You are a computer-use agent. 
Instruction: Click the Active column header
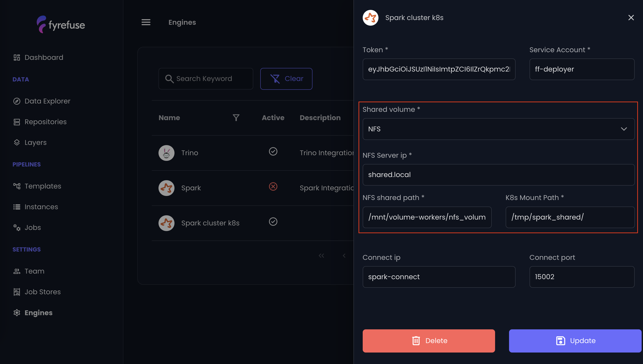pyautogui.click(x=273, y=117)
